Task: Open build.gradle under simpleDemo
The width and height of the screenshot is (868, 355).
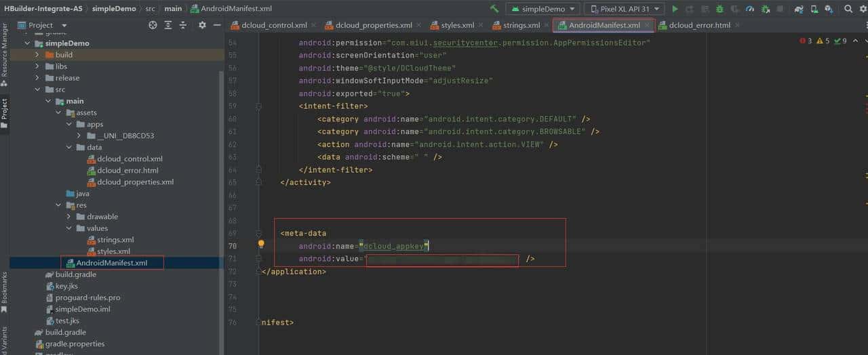Action: point(75,274)
